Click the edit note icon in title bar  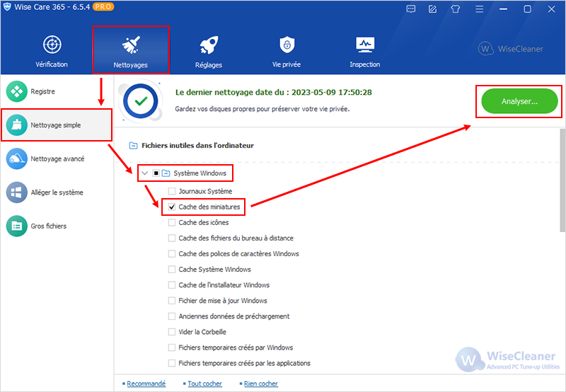pos(432,9)
